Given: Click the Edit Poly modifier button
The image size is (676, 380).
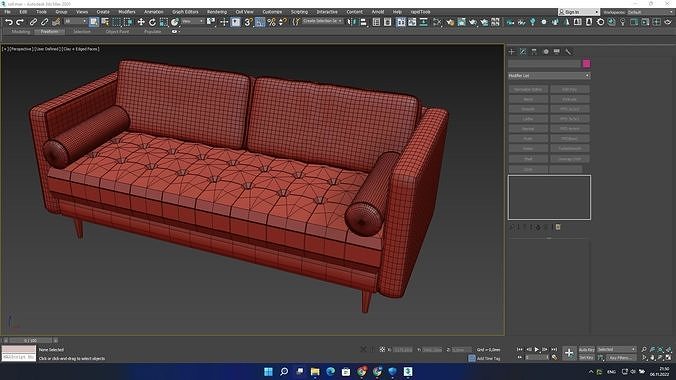Looking at the screenshot, I should tap(570, 89).
